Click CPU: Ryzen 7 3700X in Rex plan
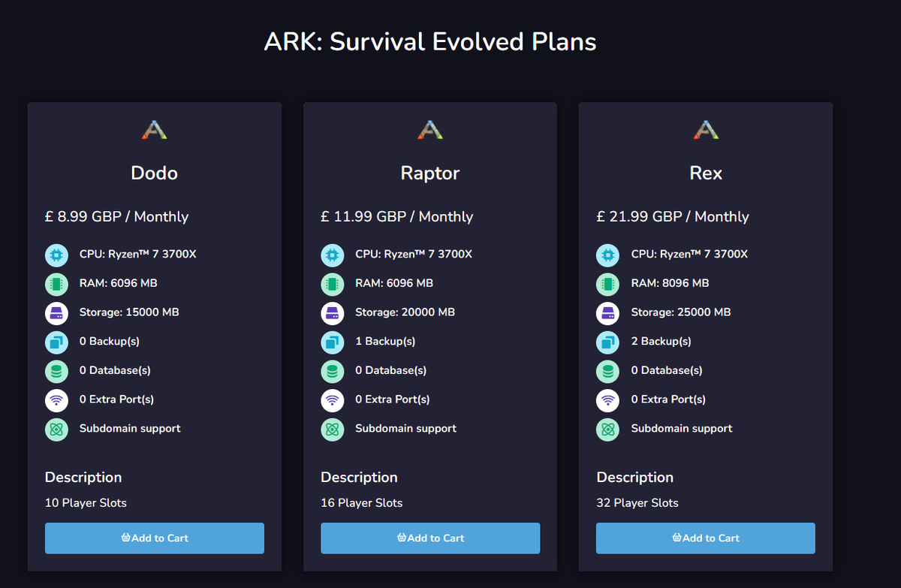 point(690,255)
